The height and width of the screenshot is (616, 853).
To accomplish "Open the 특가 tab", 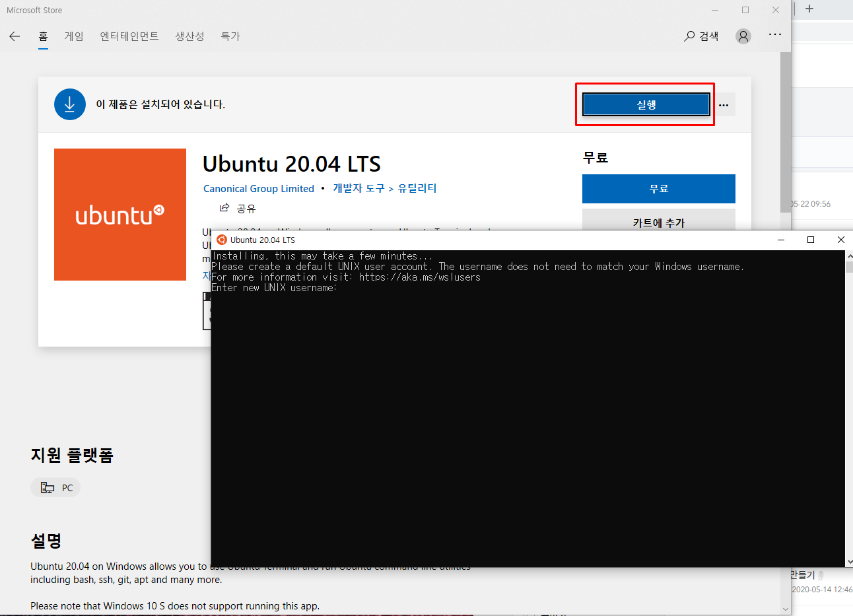I will [230, 36].
